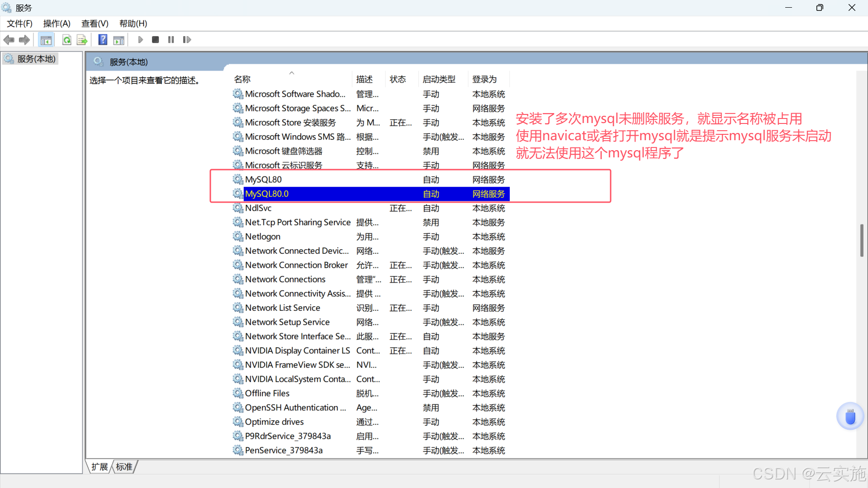Select Microsoft Software Shado... service
Screen dimensions: 868x488
[x=371, y=94]
